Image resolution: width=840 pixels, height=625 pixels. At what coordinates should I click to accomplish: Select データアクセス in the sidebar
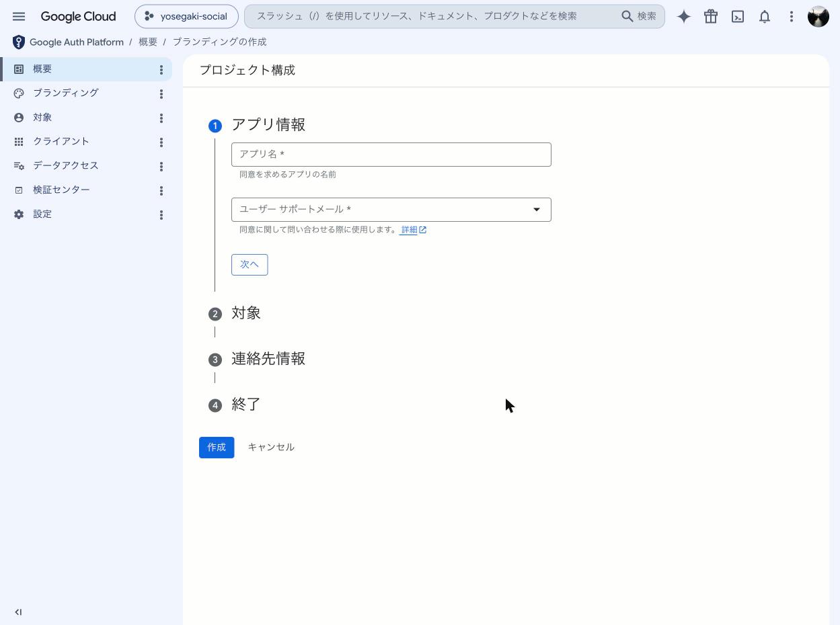[86, 166]
